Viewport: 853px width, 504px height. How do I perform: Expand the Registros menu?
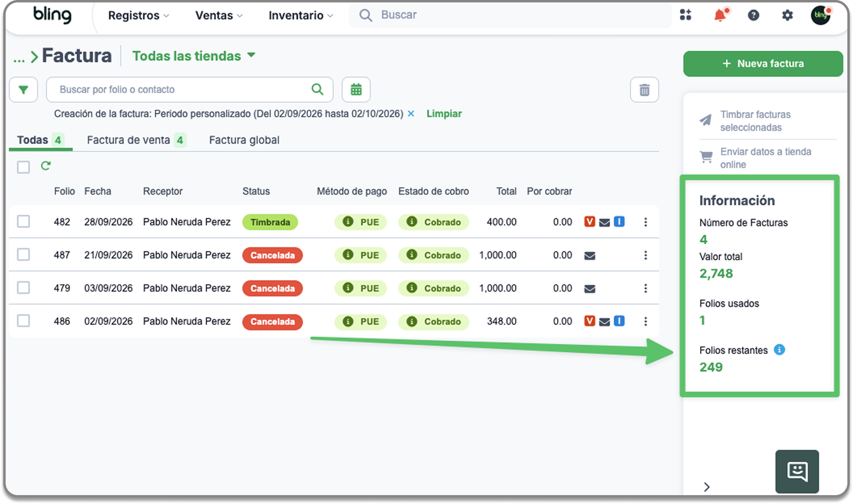(138, 15)
